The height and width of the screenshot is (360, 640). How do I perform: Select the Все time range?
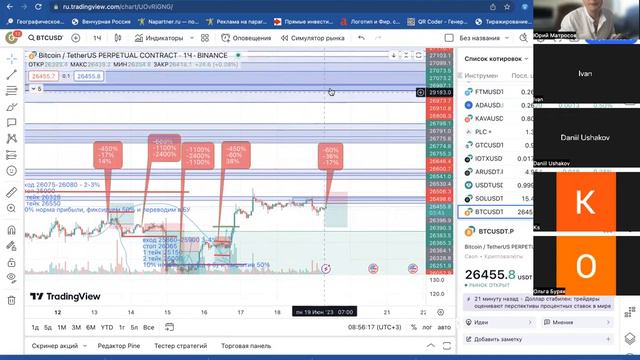point(149,327)
